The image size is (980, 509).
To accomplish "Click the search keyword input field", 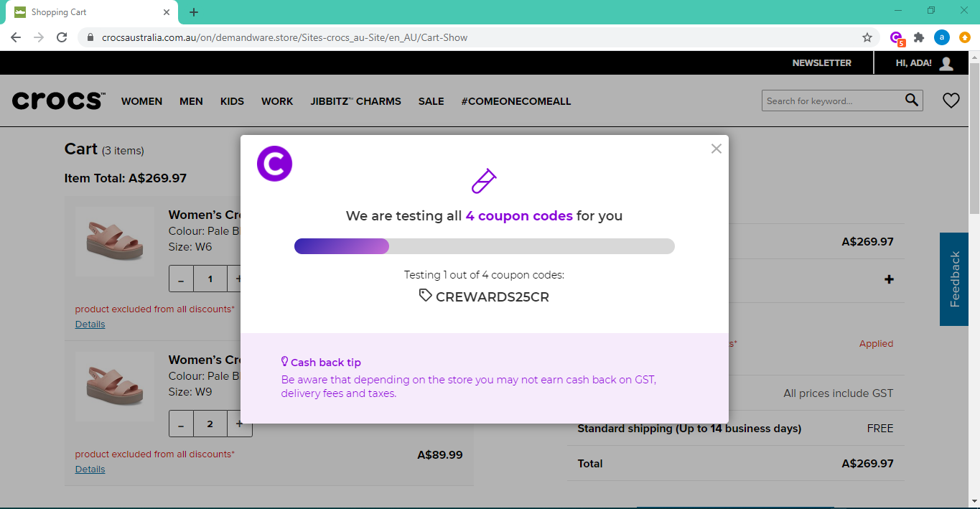I will [831, 101].
